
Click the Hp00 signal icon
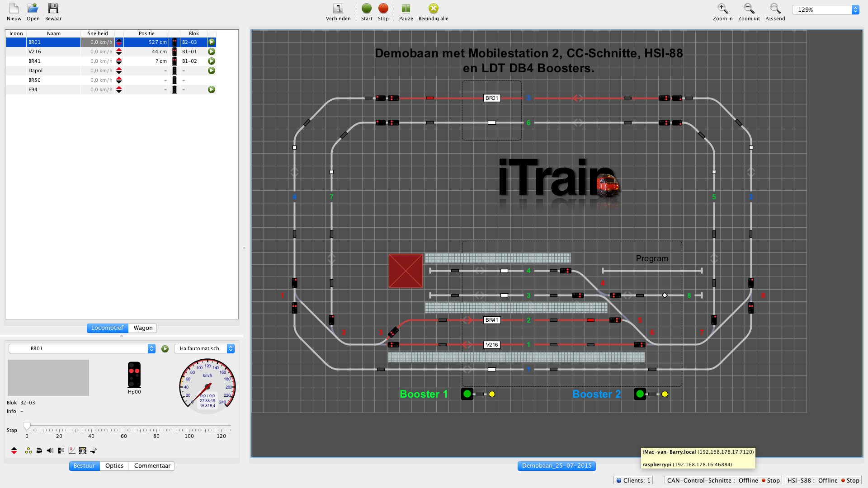[134, 375]
